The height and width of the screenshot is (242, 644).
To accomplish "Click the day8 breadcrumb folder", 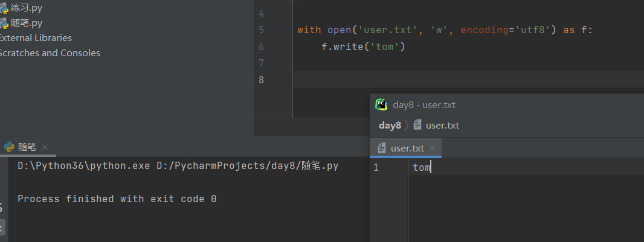I will coord(390,126).
